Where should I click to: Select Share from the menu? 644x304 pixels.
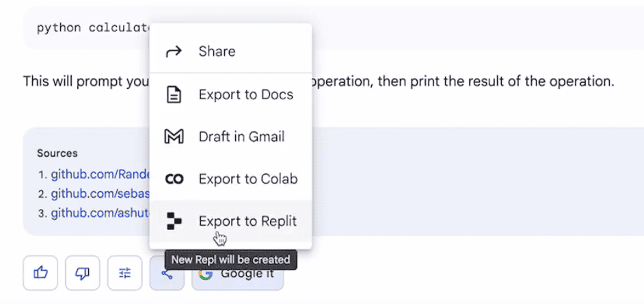tap(231, 51)
